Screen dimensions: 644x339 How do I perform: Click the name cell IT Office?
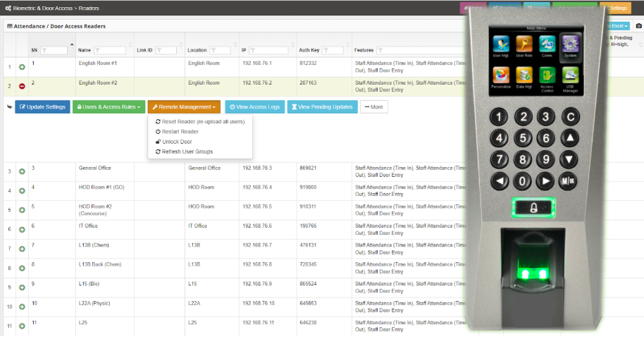point(88,226)
